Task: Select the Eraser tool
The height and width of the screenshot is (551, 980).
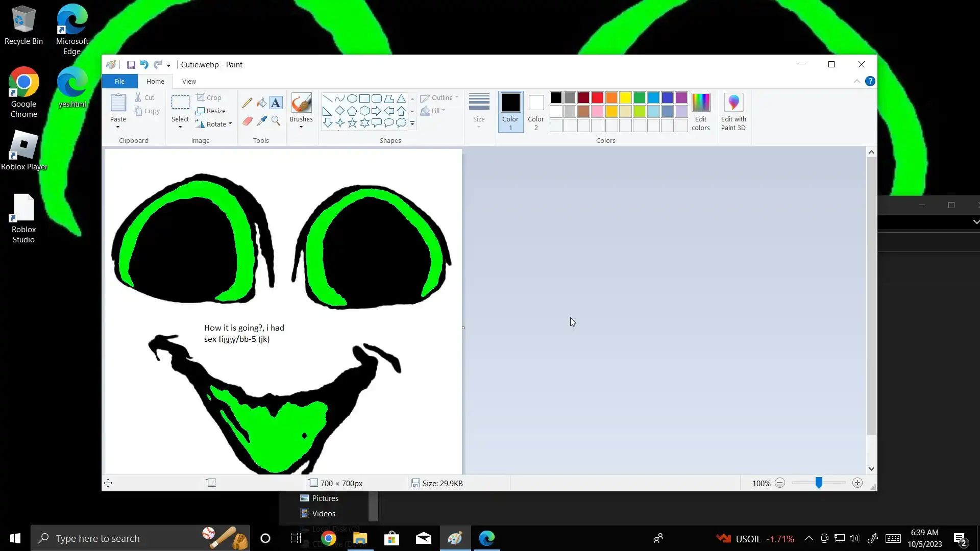Action: [247, 121]
